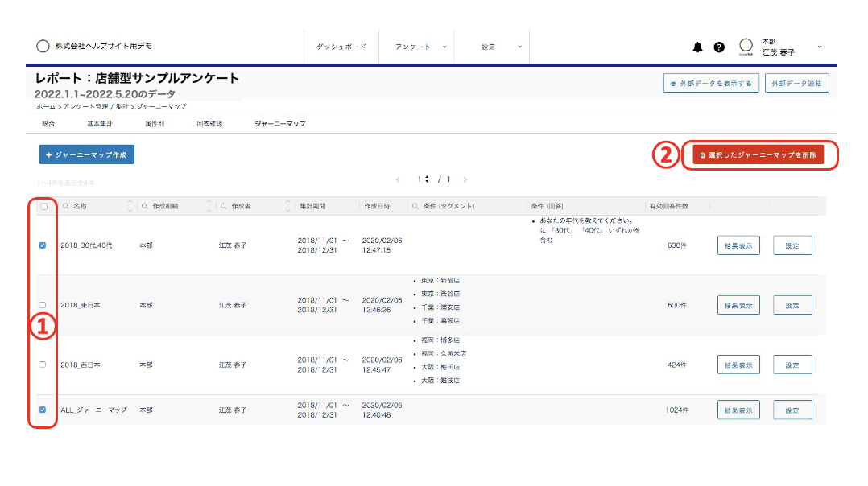Expand the 設定 menu dropdown

pyautogui.click(x=520, y=47)
